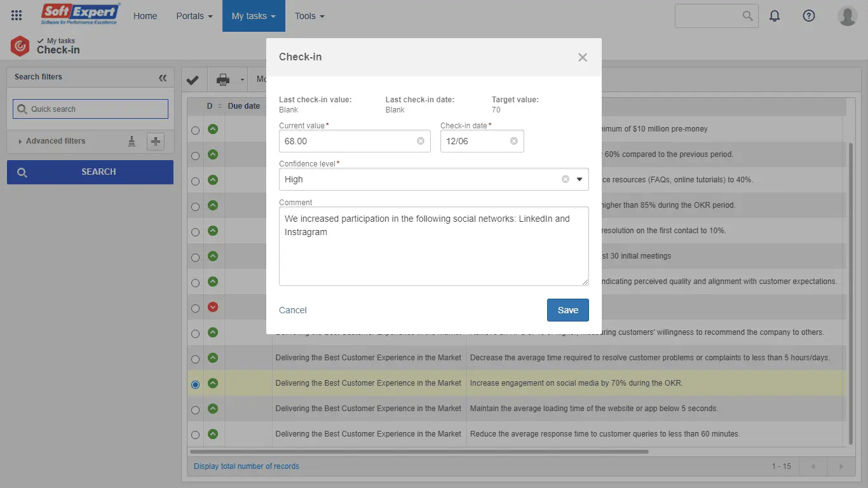The width and height of the screenshot is (868, 488).
Task: Collapse the Search filters panel
Action: tap(163, 78)
